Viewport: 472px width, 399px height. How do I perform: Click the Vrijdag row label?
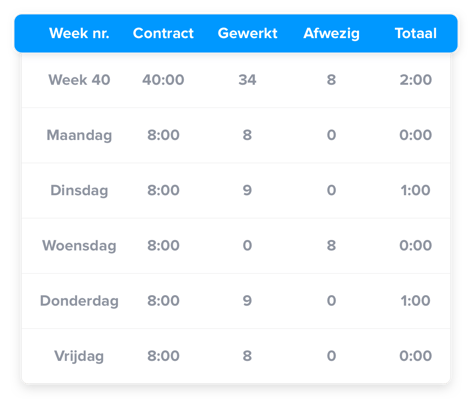coord(79,356)
